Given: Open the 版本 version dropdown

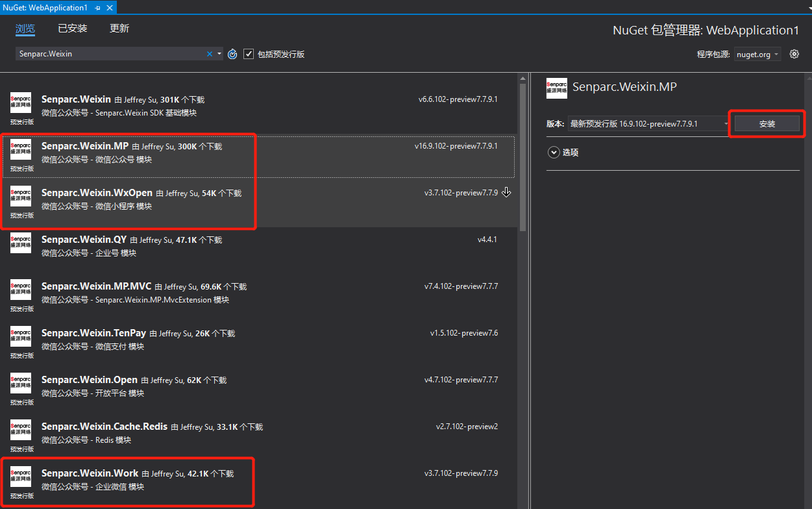Looking at the screenshot, I should point(649,123).
